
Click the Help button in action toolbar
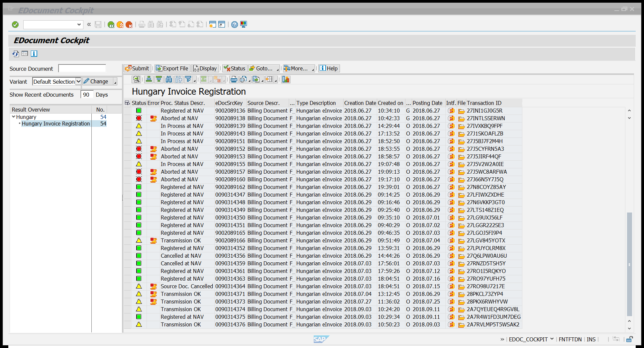[329, 68]
